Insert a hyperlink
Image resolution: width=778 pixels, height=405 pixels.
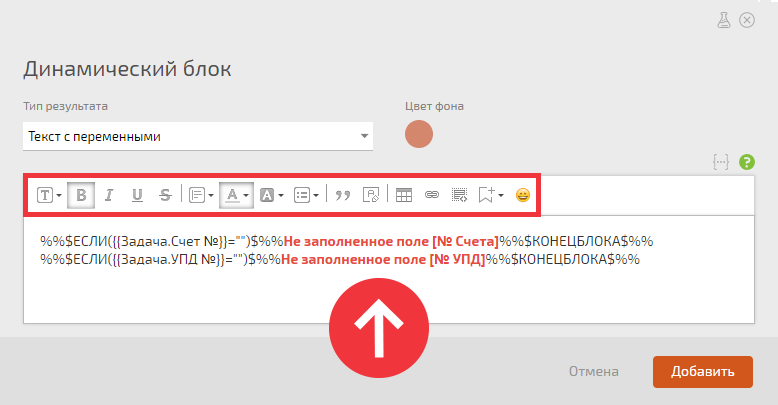point(432,195)
